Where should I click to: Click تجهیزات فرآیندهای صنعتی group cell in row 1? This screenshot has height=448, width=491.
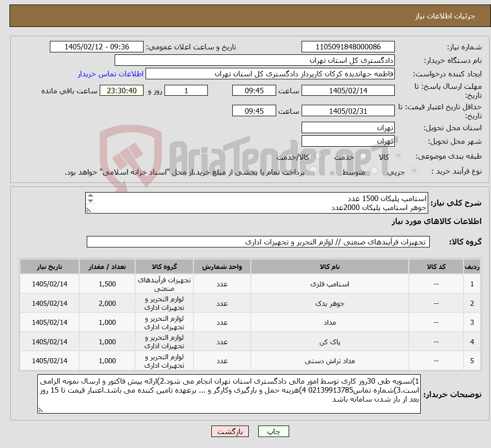pyautogui.click(x=164, y=284)
